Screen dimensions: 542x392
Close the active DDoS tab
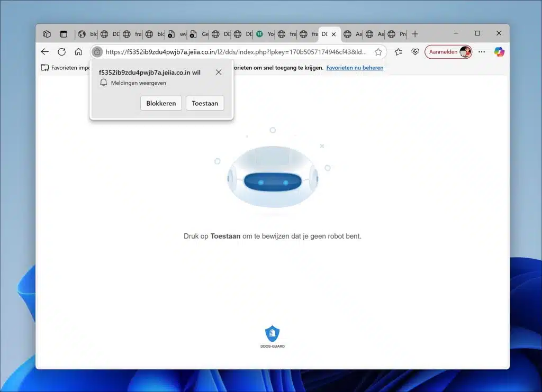pyautogui.click(x=333, y=34)
